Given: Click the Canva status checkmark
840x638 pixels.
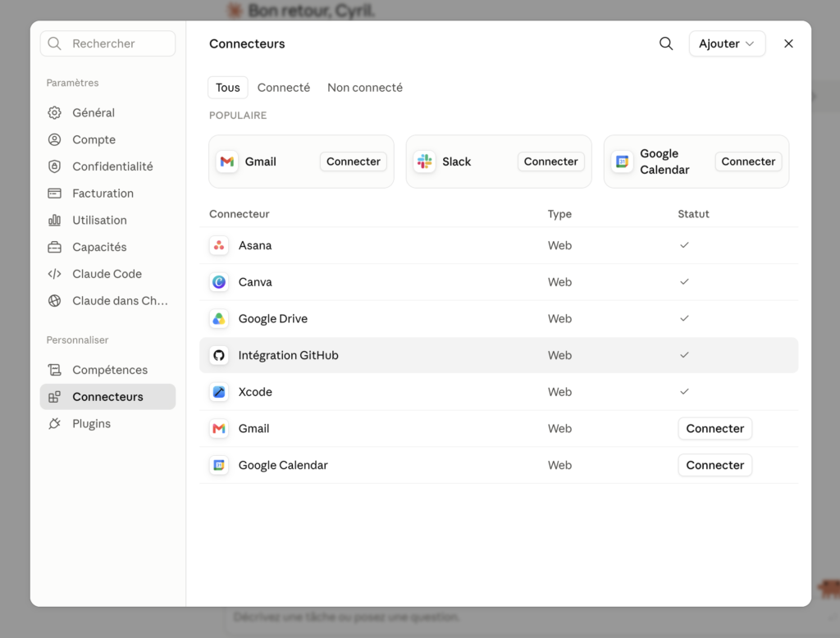Looking at the screenshot, I should pyautogui.click(x=684, y=281).
